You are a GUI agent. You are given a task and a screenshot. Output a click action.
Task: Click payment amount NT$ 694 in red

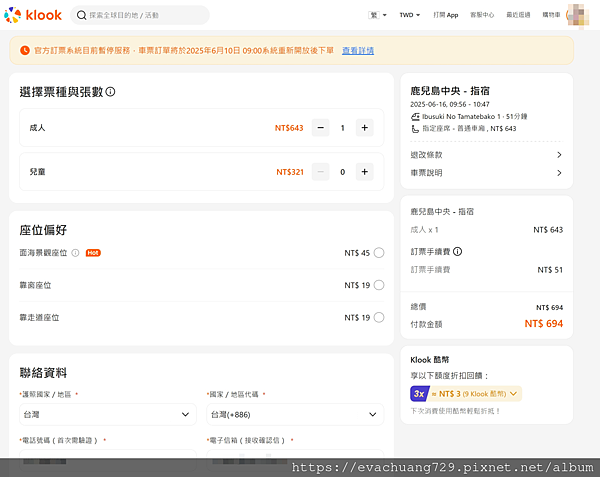[x=543, y=324]
